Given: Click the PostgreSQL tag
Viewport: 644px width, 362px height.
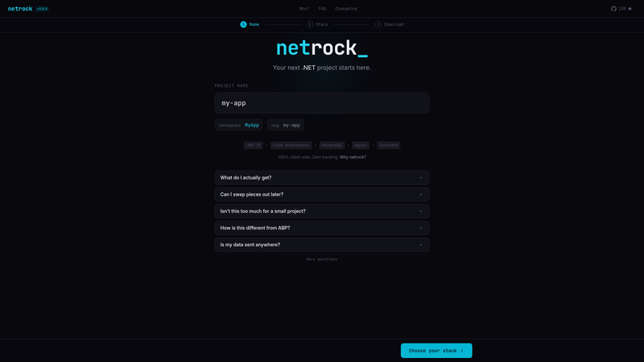Looking at the screenshot, I should click(332, 146).
